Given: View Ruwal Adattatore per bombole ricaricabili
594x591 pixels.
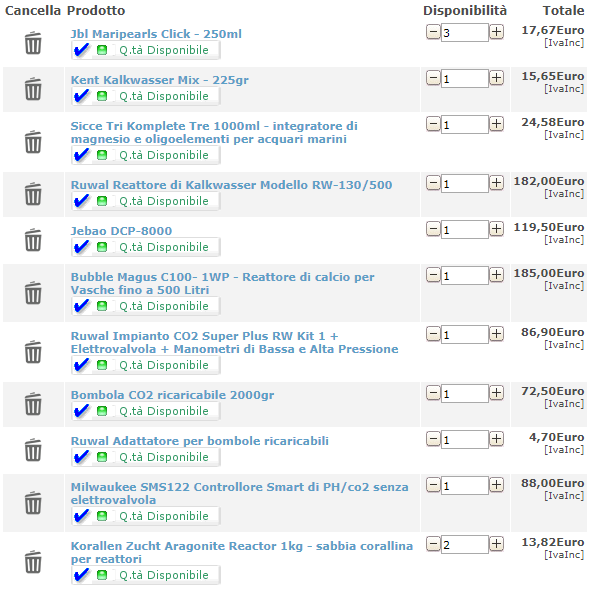Looking at the screenshot, I should 200,441.
